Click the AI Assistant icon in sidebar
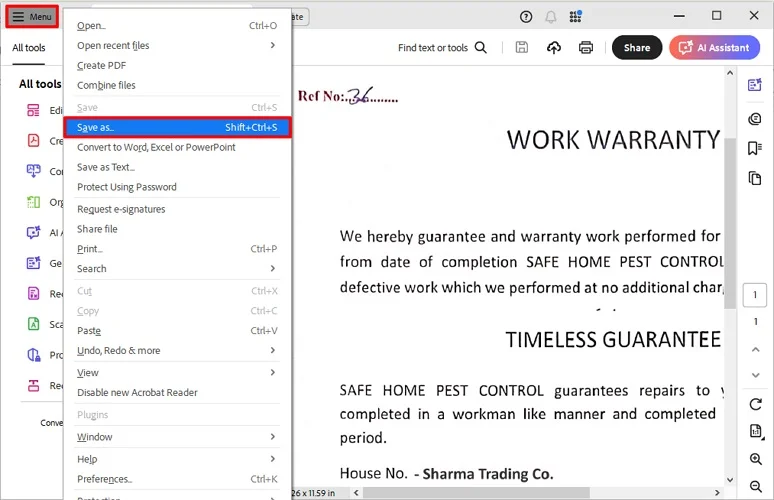Screen dimensions: 774x500 click(33, 232)
